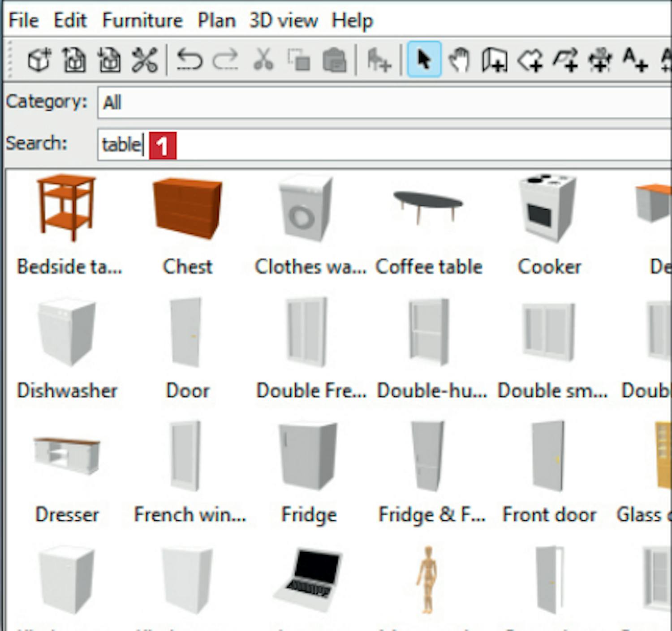Open the Plan menu
The height and width of the screenshot is (631, 672).
pos(216,21)
